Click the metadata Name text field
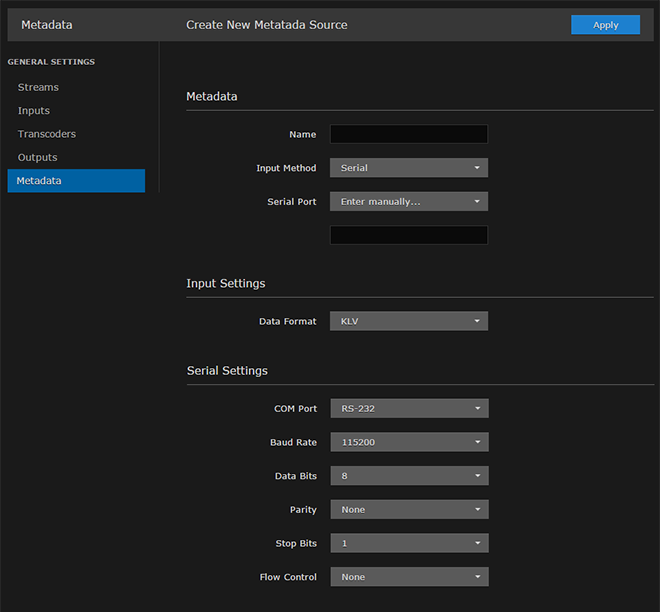660x612 pixels. pos(408,134)
